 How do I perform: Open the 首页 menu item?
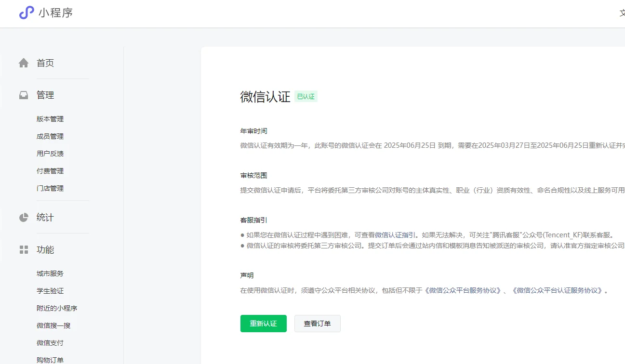coord(45,63)
